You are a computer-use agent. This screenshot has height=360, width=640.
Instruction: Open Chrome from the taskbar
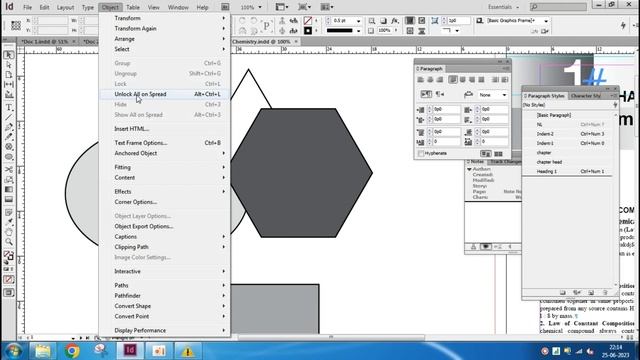[72, 351]
